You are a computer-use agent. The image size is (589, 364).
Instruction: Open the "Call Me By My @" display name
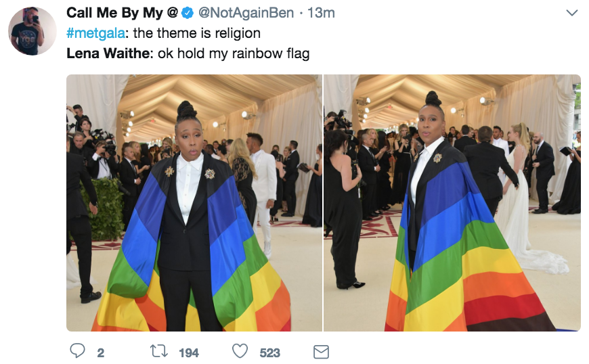click(x=122, y=13)
